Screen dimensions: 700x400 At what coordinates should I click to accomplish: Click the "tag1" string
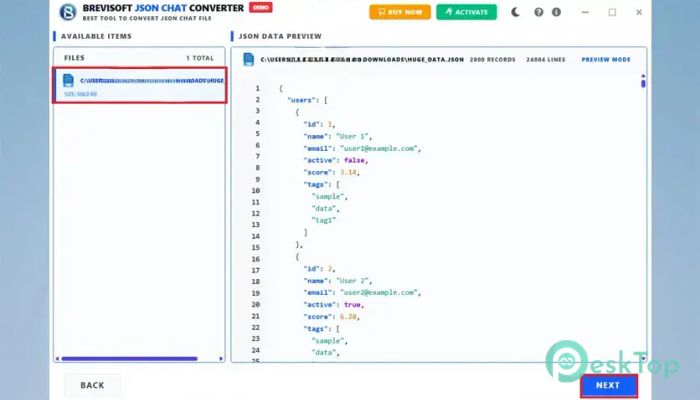point(324,221)
